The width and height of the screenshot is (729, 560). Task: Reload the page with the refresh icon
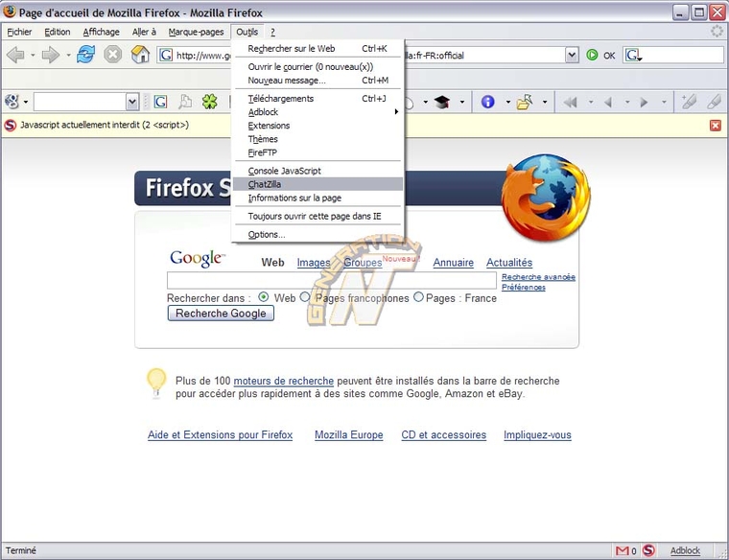coord(86,55)
